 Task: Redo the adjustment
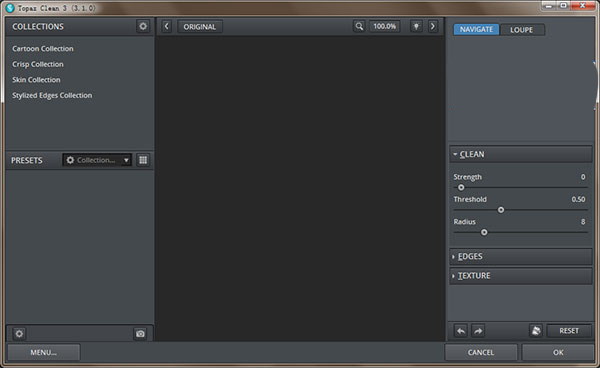pos(478,331)
